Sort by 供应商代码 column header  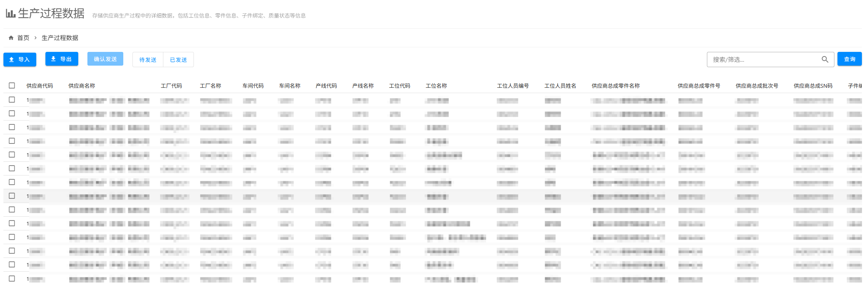coord(40,86)
